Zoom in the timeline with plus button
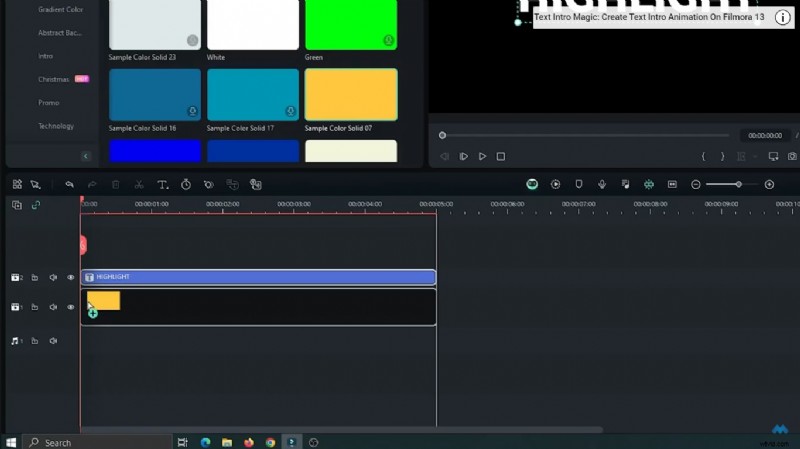800x449 pixels. tap(769, 184)
